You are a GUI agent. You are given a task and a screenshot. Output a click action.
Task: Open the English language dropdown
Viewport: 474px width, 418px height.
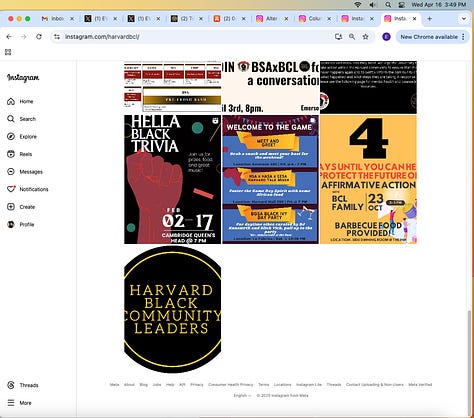pos(242,395)
